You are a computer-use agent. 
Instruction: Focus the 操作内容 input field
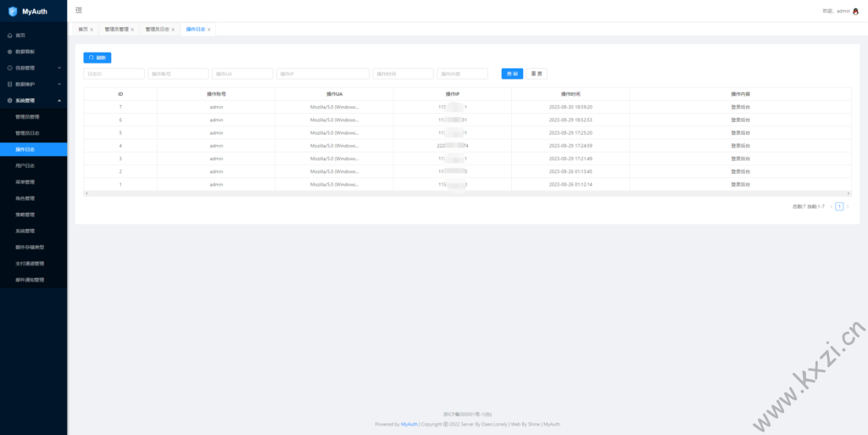[462, 74]
